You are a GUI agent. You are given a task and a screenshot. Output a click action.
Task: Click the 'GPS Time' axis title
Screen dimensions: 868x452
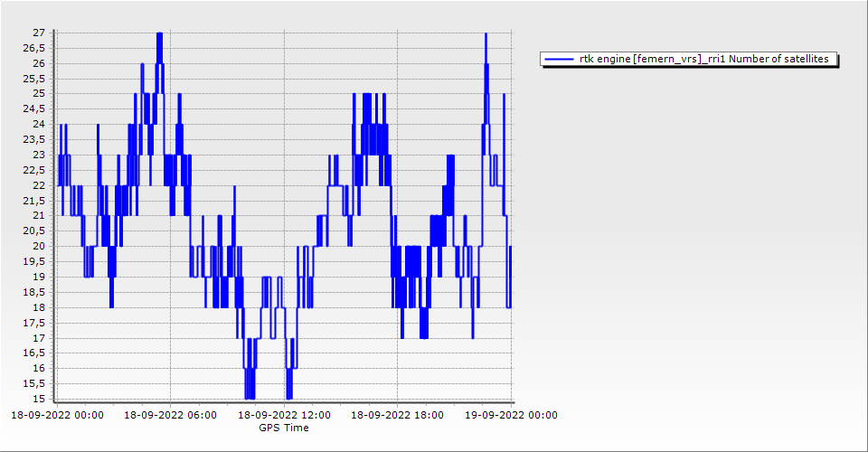click(x=284, y=428)
